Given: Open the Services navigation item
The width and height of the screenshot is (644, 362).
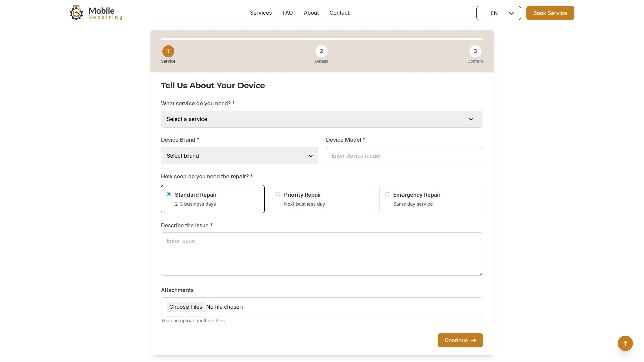Looking at the screenshot, I should click(261, 13).
